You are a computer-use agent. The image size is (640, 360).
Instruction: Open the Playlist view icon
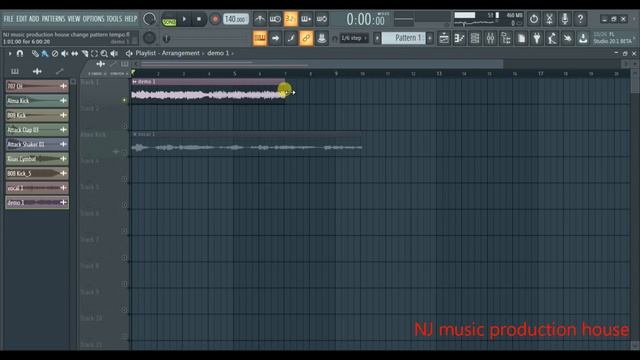tap(444, 38)
